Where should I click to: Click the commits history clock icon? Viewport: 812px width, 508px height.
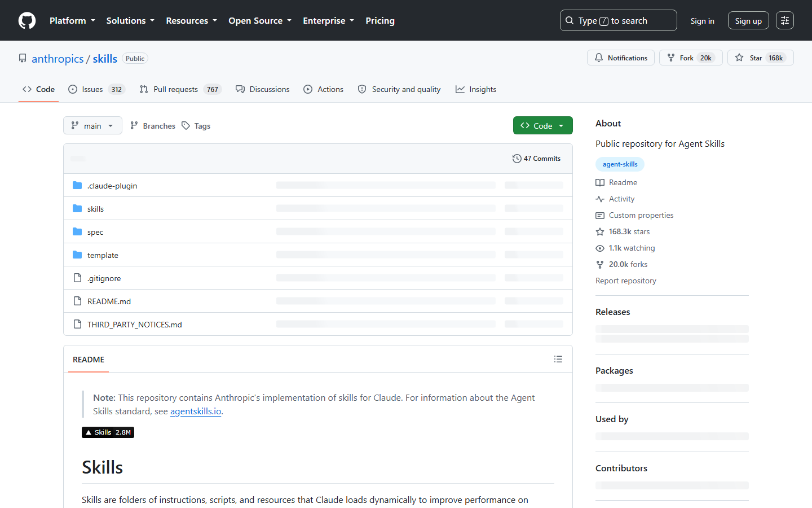click(x=517, y=159)
